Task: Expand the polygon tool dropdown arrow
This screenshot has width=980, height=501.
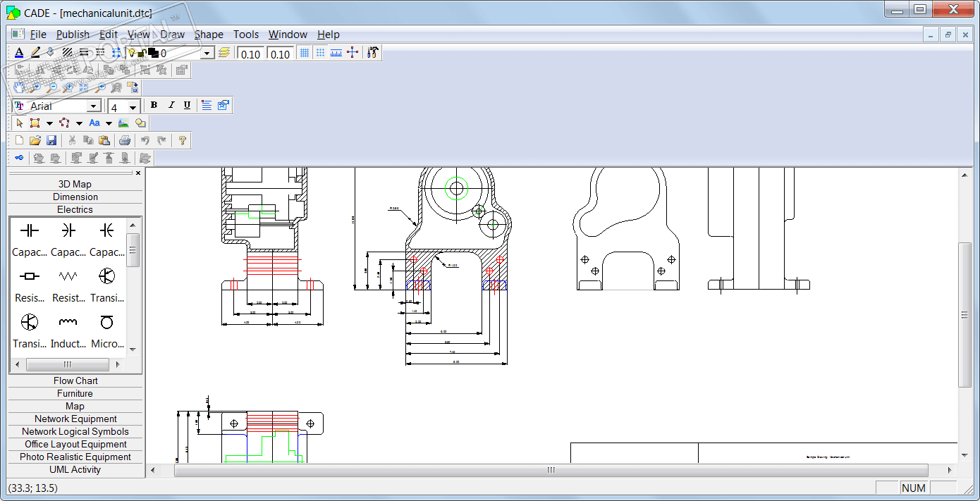Action: click(79, 123)
